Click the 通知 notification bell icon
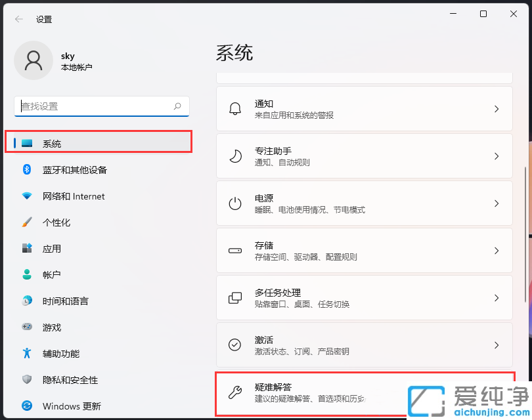Screen dimensions: 532x420 click(236, 109)
